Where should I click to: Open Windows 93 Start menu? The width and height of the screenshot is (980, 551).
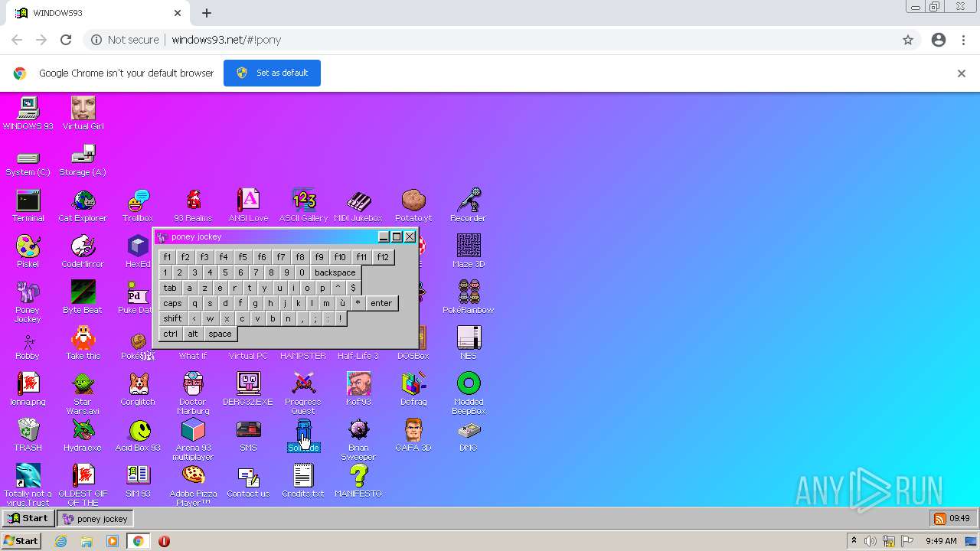28,518
